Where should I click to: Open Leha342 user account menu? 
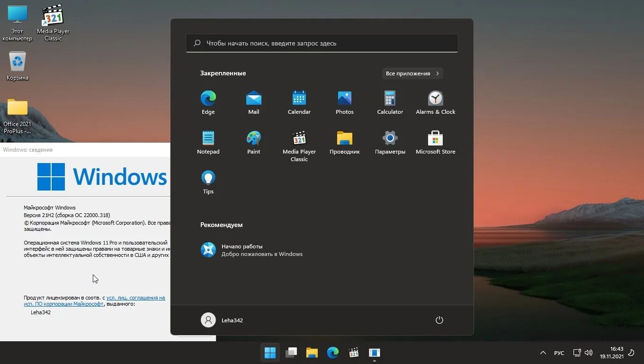coord(222,320)
